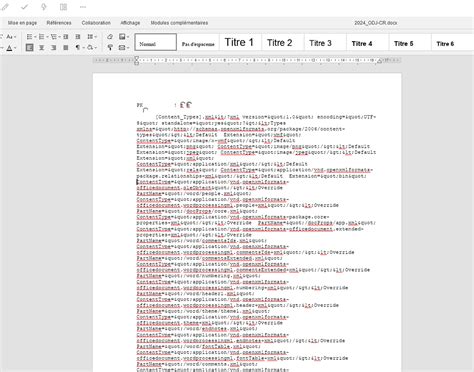The image size is (474, 372).
Task: Click the PartName /word/numbering.xml line
Action: tap(199, 276)
